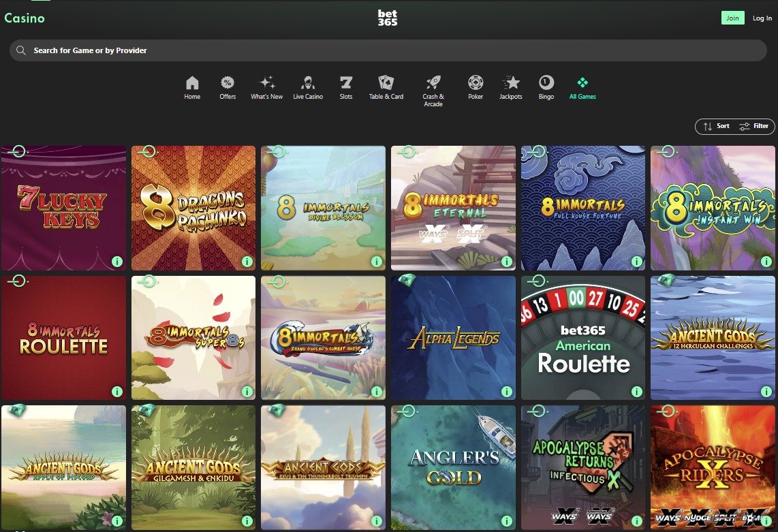Click the Bingo ball icon

point(546,83)
